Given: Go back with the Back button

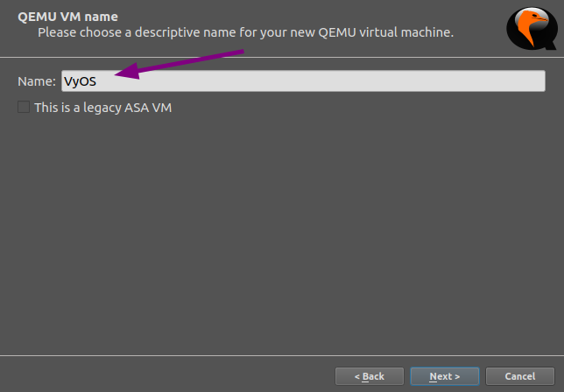Looking at the screenshot, I should point(369,376).
